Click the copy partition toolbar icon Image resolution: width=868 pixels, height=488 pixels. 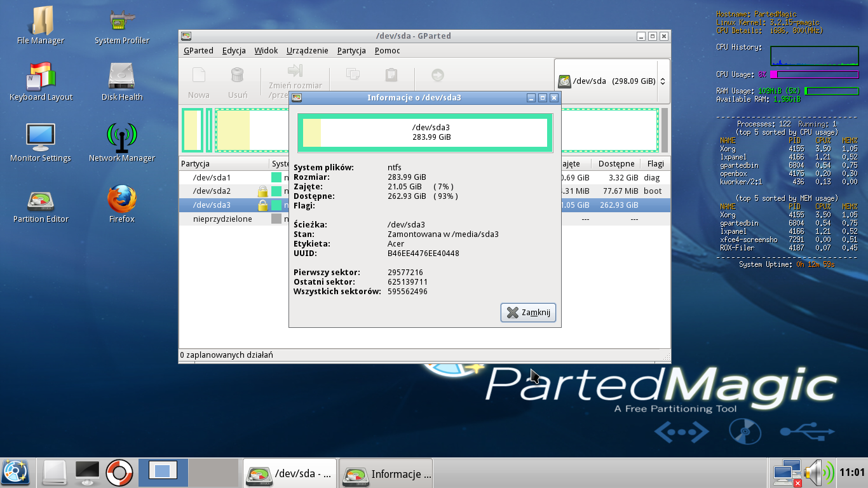(353, 75)
